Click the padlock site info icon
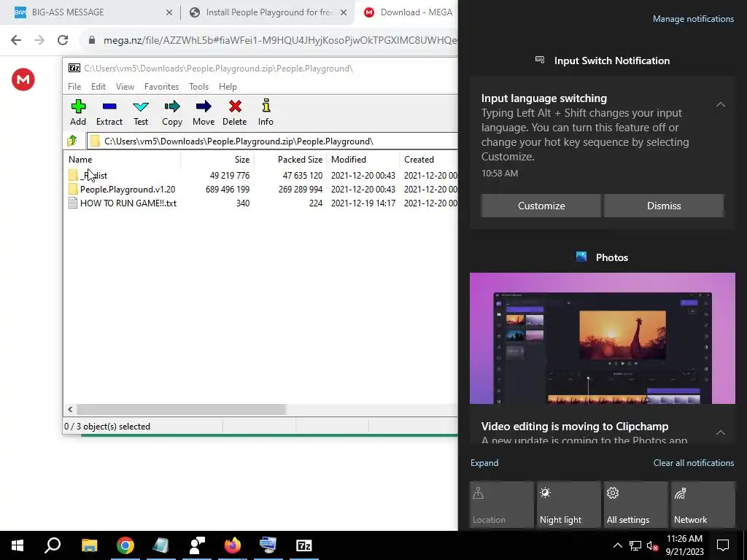747x560 pixels. [92, 40]
